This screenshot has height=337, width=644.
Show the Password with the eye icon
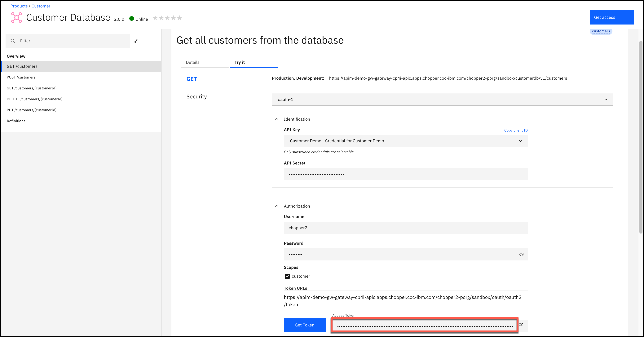pos(522,254)
